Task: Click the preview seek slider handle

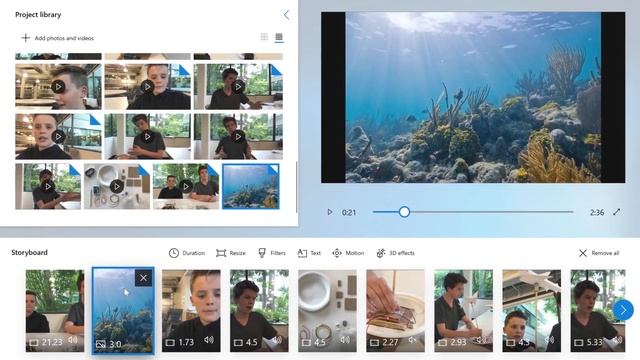Action: click(404, 212)
